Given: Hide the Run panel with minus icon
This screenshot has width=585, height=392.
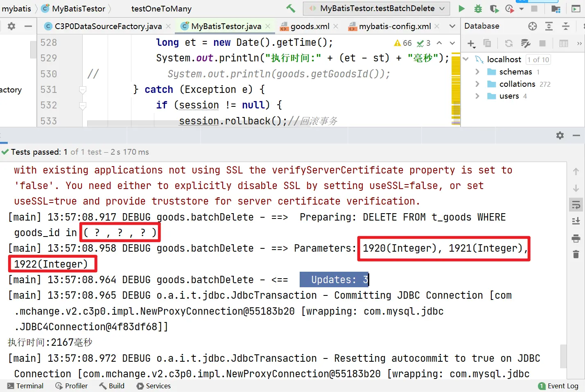Looking at the screenshot, I should [576, 135].
